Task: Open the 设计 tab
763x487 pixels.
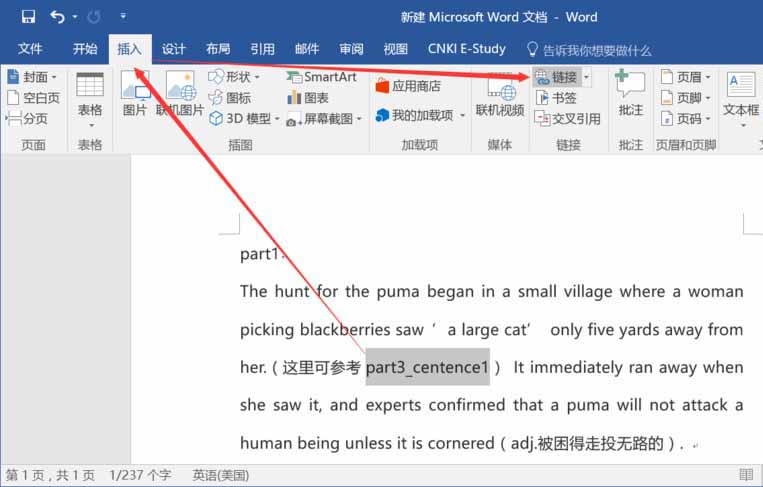Action: 174,49
